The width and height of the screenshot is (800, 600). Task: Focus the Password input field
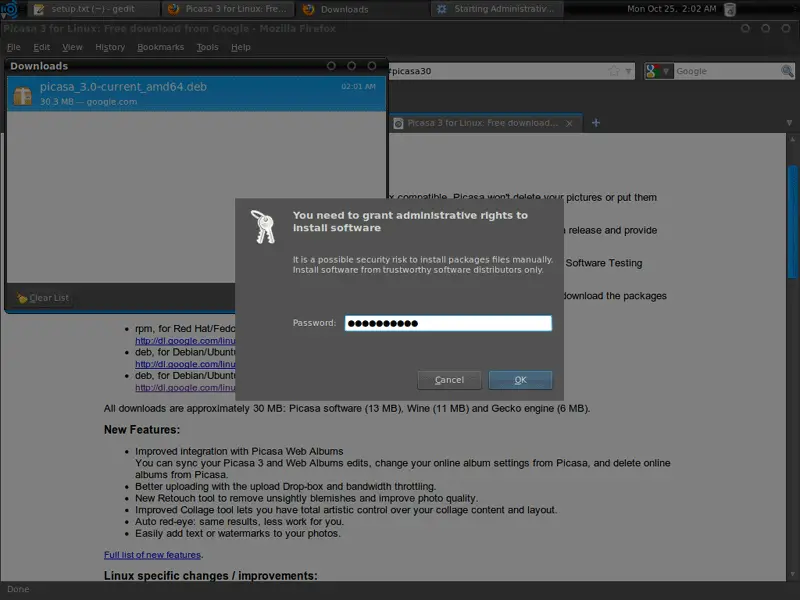pyautogui.click(x=448, y=323)
